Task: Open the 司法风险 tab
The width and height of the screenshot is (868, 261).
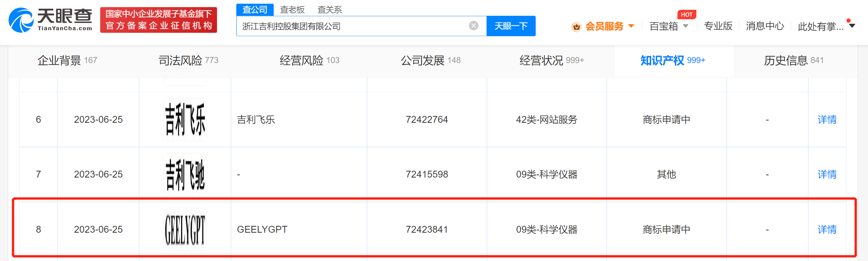Action: pyautogui.click(x=188, y=60)
